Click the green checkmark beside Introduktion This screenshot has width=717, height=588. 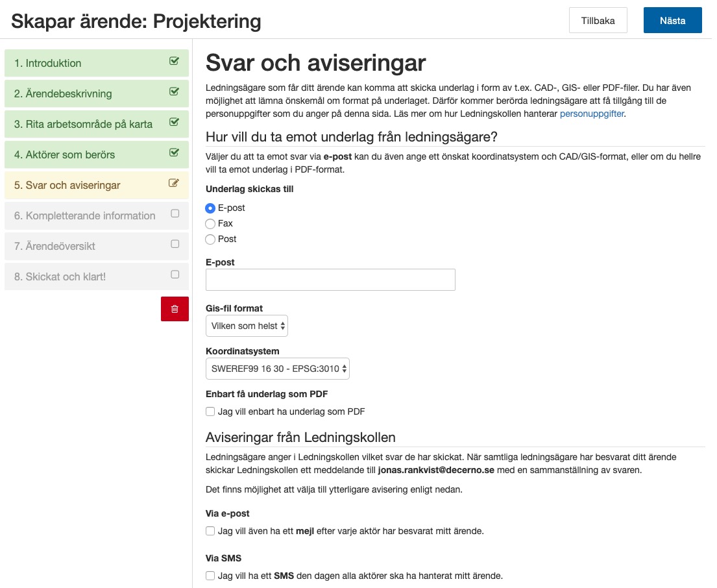(x=173, y=63)
